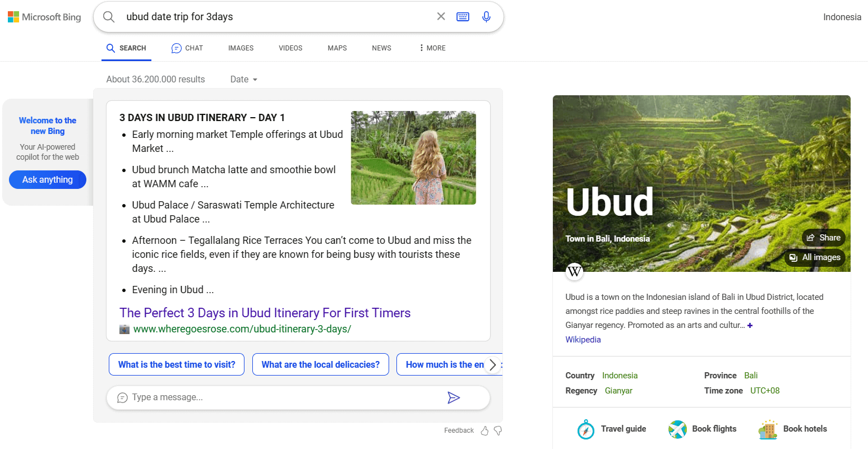This screenshot has width=868, height=449.
Task: Start voice search with microphone icon
Action: (486, 17)
